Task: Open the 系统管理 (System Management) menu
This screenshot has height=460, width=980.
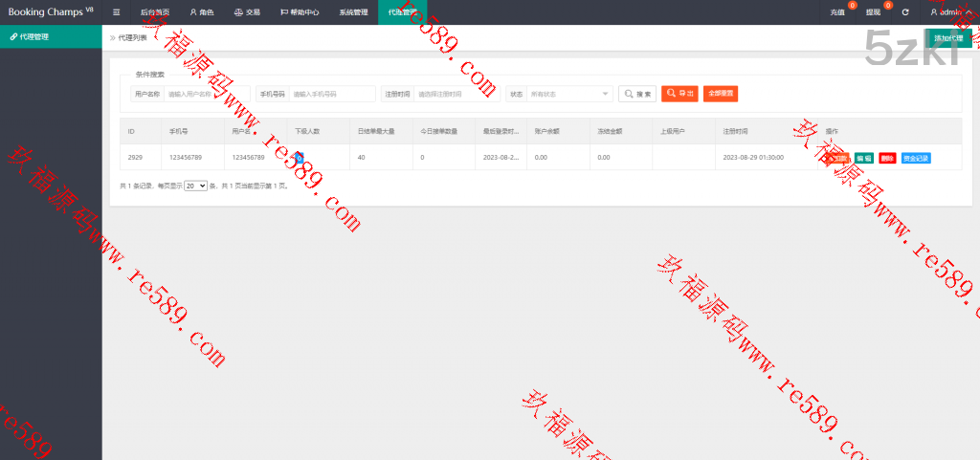Action: point(352,12)
